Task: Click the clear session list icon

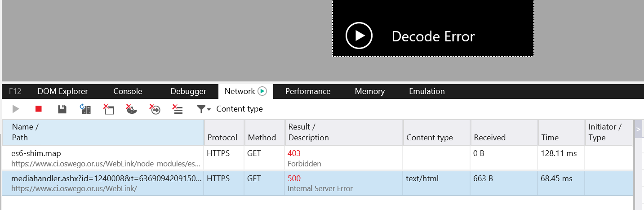Action: 178,109
